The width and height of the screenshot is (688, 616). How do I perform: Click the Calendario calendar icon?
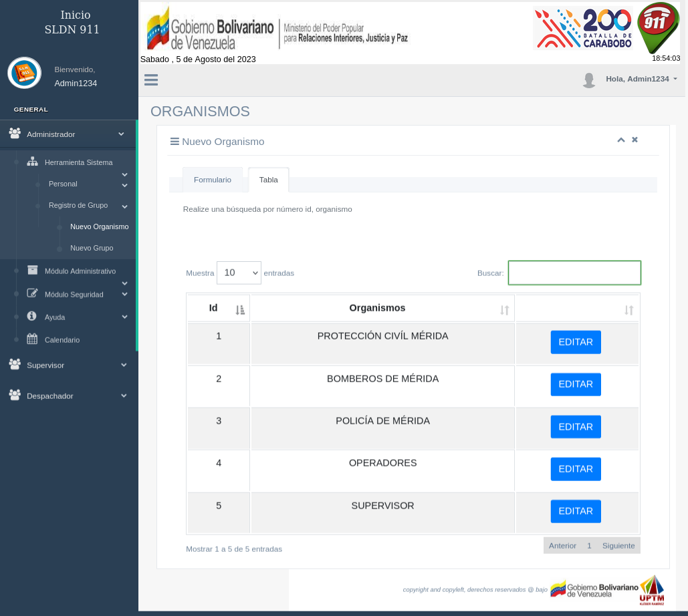[x=32, y=339]
